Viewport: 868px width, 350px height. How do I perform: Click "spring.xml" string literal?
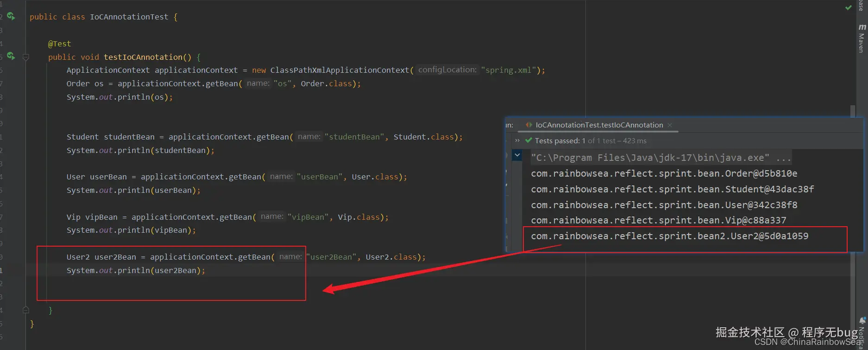click(509, 70)
